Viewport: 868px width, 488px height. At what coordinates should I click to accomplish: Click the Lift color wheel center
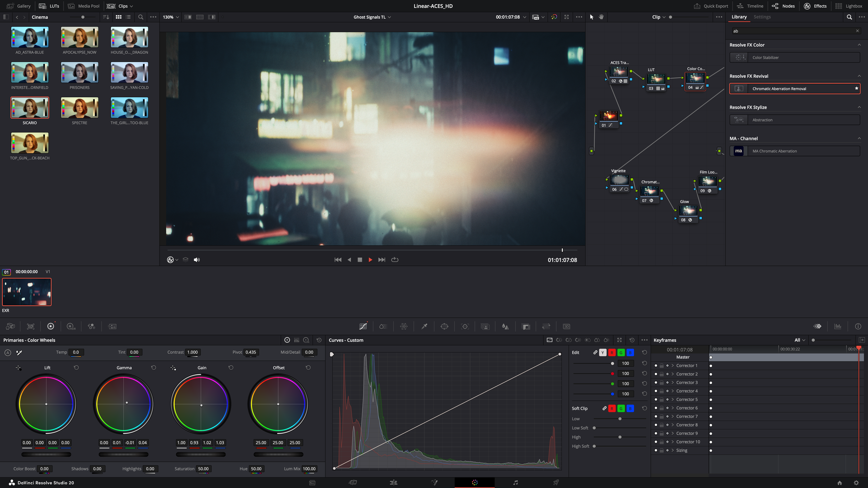pyautogui.click(x=46, y=404)
